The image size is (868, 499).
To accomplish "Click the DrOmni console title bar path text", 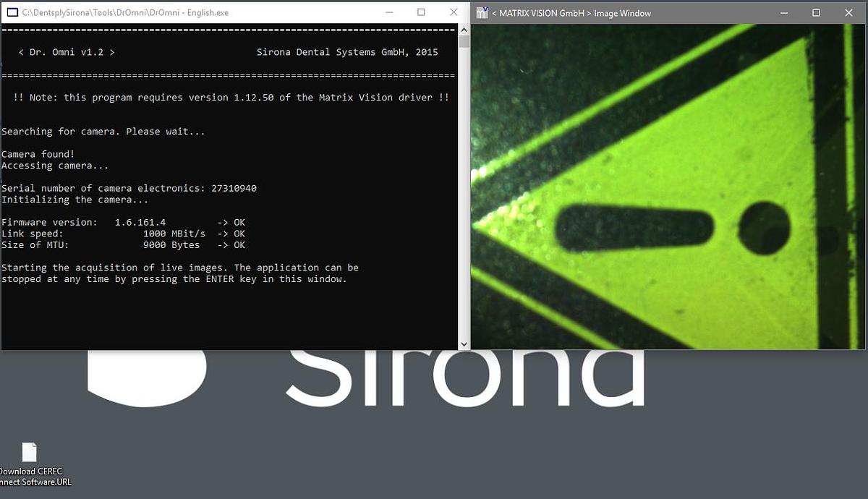I will (124, 13).
